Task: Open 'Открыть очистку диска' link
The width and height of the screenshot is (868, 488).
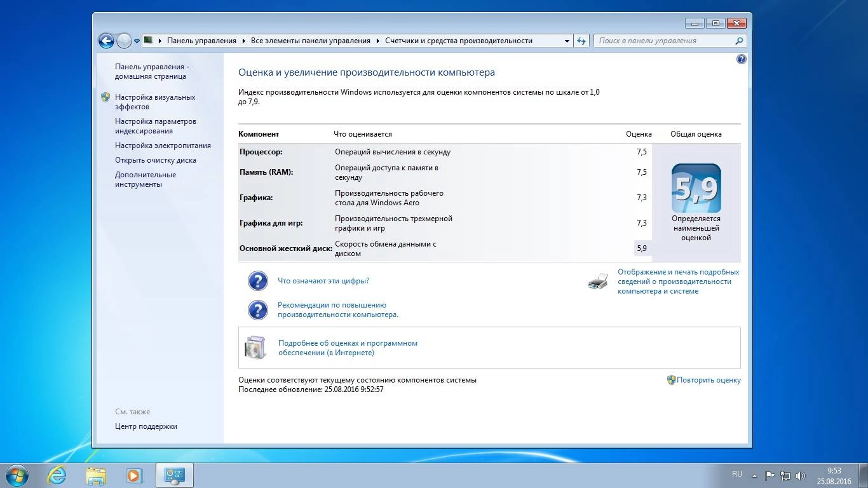Action: click(156, 160)
